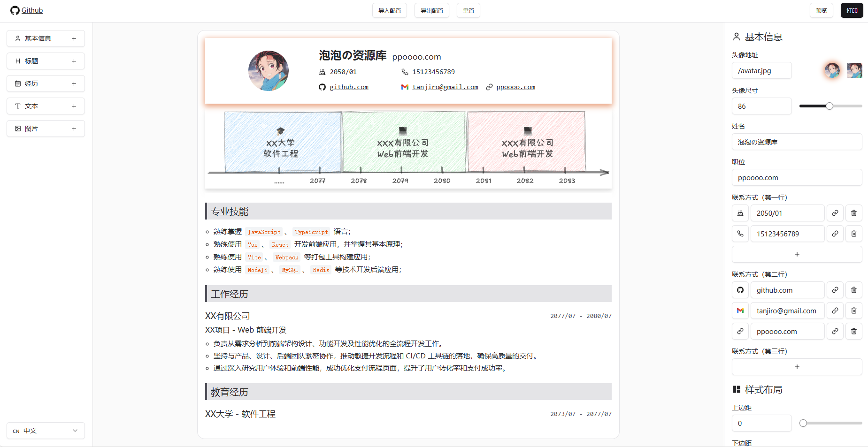Viewport: 868px width, 447px height.
Task: Select the square avatar style thumbnail
Action: (855, 70)
